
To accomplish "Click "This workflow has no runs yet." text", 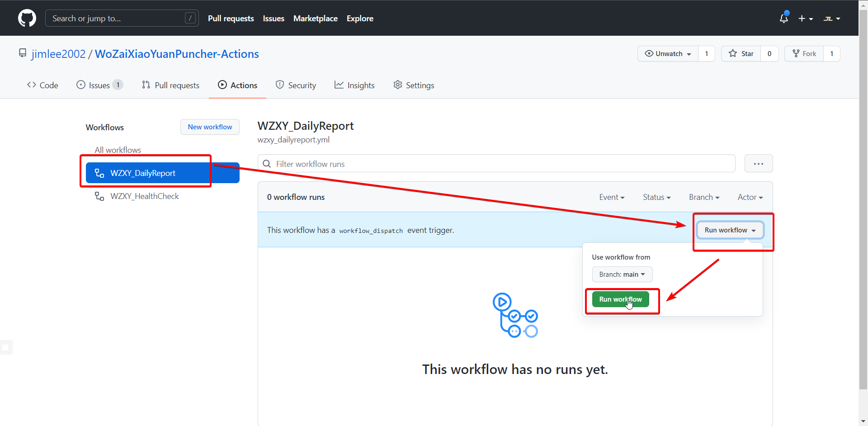I will (515, 369).
